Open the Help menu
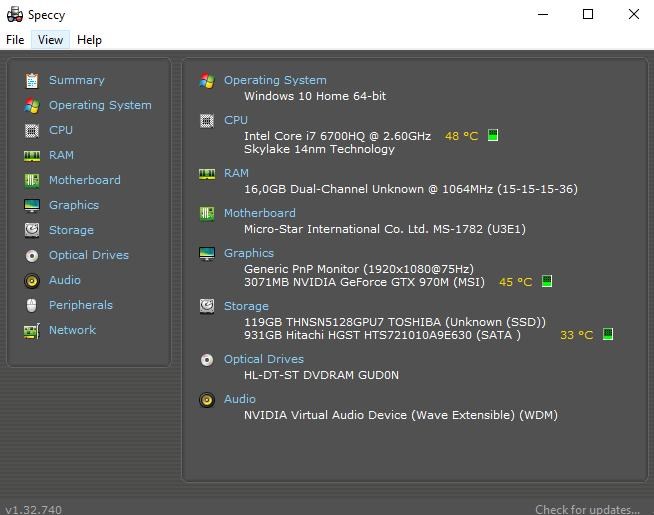 [x=89, y=40]
